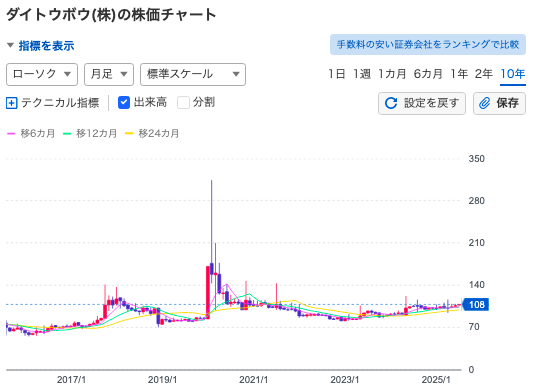Select the 6カ月 range tab
Image resolution: width=533 pixels, height=392 pixels.
pos(428,74)
